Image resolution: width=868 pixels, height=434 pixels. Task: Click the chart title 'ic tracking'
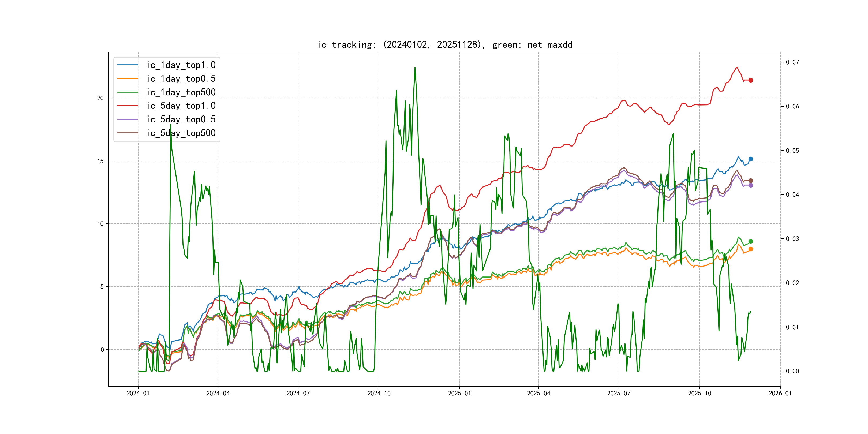pos(445,44)
